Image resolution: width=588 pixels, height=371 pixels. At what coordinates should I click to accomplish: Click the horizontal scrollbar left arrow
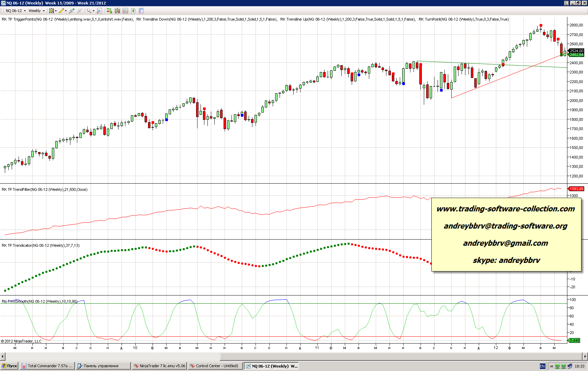[x=2, y=356]
